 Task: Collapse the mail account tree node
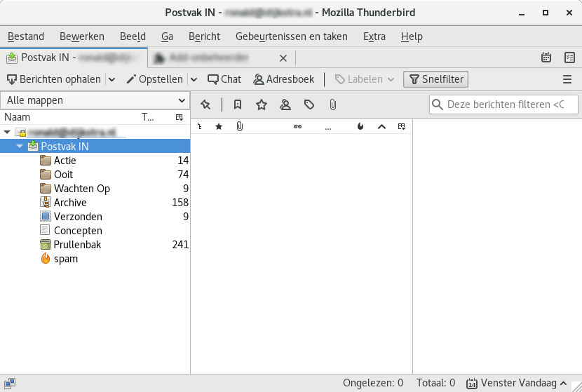(x=7, y=132)
